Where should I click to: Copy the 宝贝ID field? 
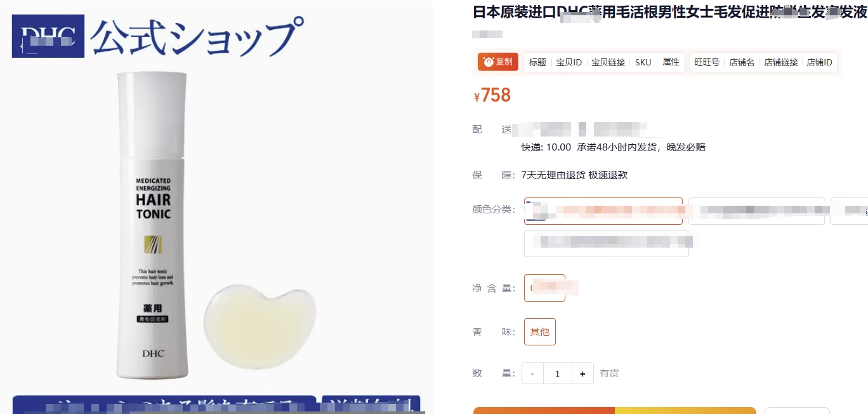coord(569,62)
